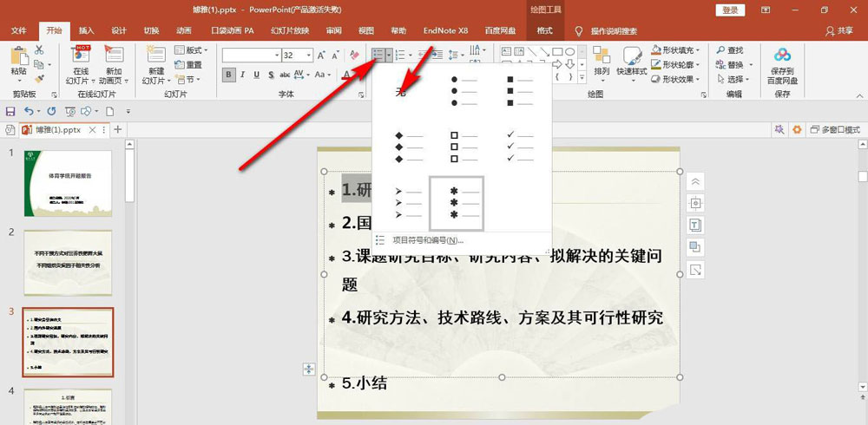868x425 pixels.
Task: Click the collapse chevrons icon beside slide
Action: click(x=695, y=181)
